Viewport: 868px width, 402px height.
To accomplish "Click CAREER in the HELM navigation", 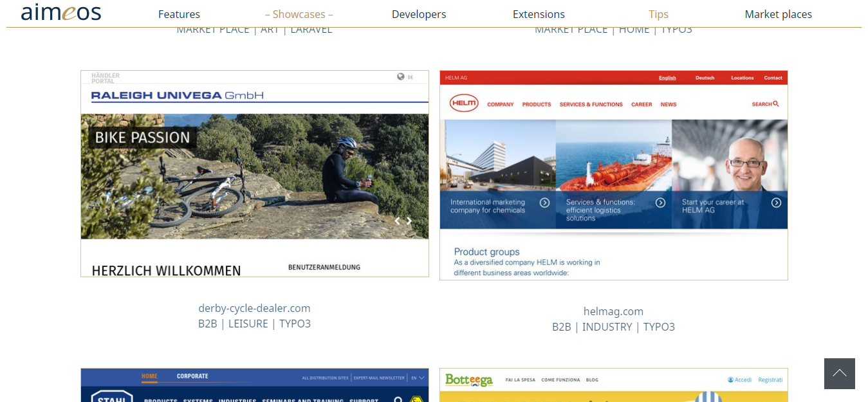I will pos(642,104).
